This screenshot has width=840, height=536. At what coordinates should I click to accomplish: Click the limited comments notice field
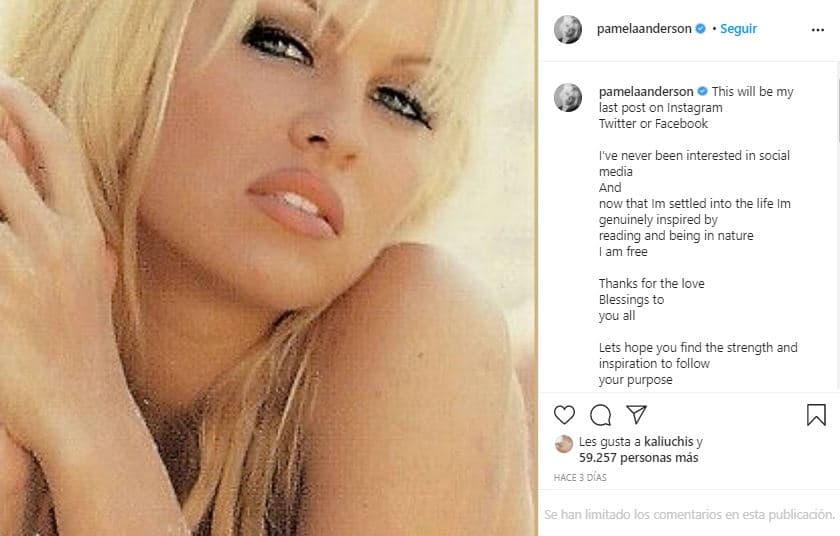click(x=689, y=515)
